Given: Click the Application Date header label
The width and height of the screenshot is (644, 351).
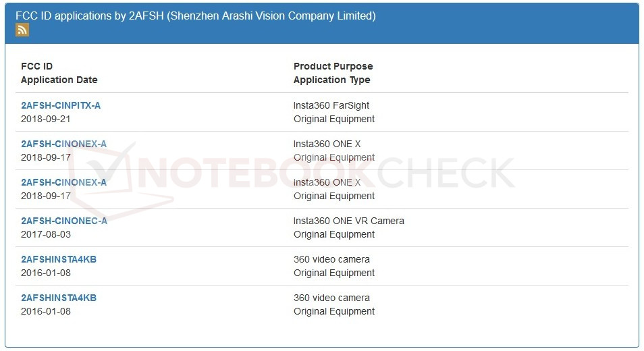Looking at the screenshot, I should coord(59,80).
